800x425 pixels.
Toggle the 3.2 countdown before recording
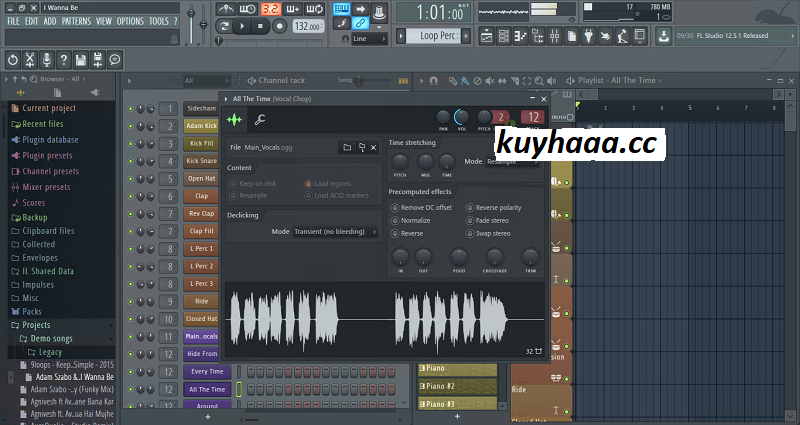[x=271, y=9]
